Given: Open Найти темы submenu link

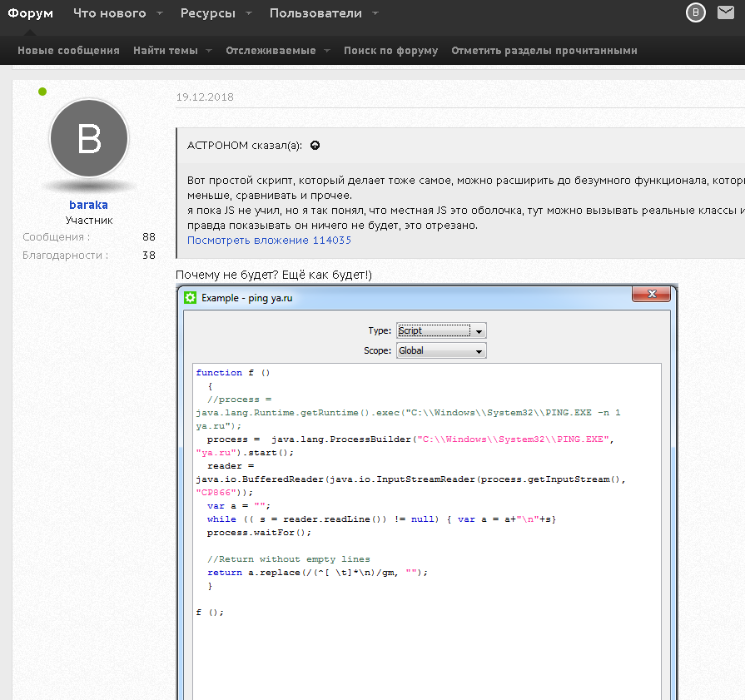Looking at the screenshot, I should click(166, 51).
